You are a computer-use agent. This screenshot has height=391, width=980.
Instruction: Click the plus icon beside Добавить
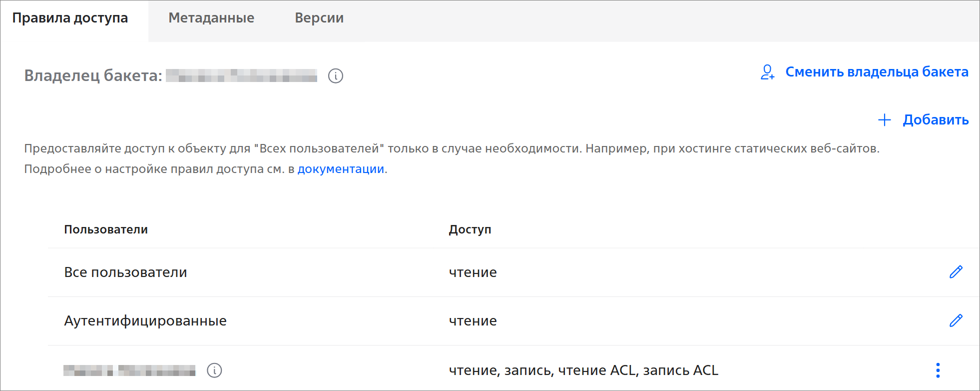click(884, 120)
